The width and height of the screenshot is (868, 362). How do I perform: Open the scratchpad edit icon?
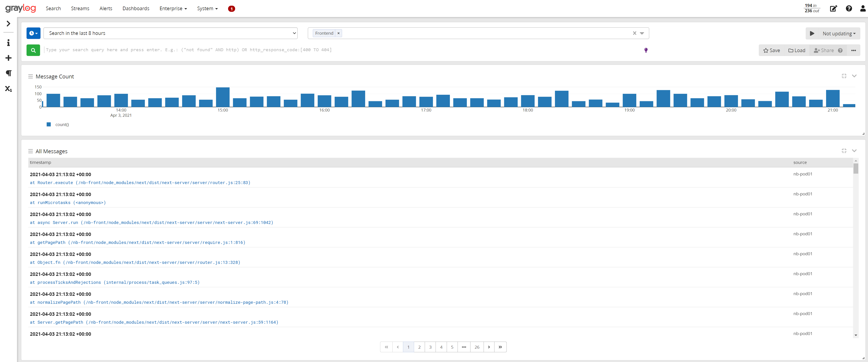tap(833, 8)
